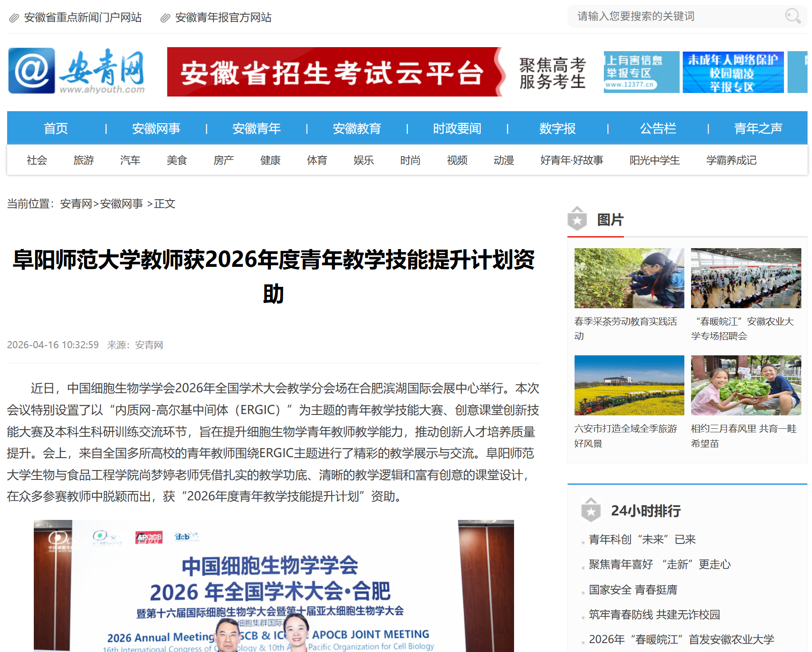Click the search magnifier icon
This screenshot has width=812, height=652.
pos(792,16)
